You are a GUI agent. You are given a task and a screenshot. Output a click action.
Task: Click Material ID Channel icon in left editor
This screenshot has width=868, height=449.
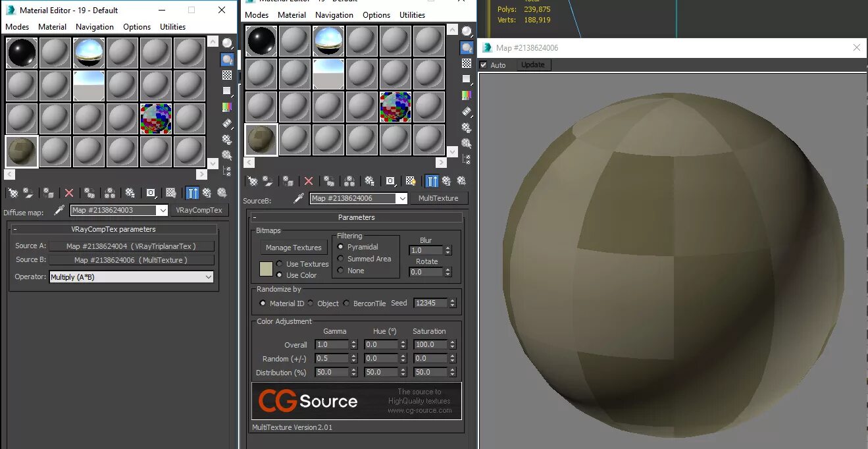151,193
